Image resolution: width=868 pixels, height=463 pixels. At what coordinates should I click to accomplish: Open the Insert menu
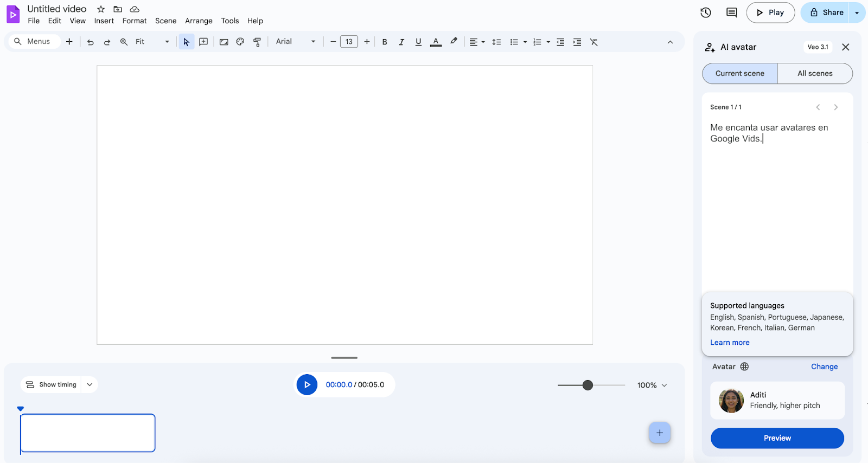click(104, 21)
